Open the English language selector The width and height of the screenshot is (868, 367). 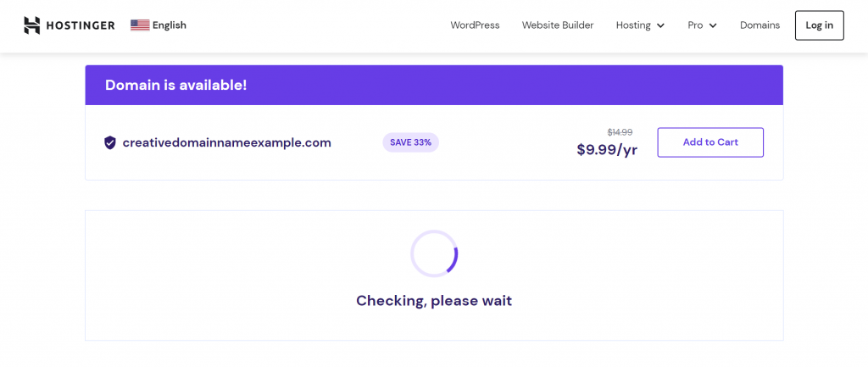click(x=169, y=25)
